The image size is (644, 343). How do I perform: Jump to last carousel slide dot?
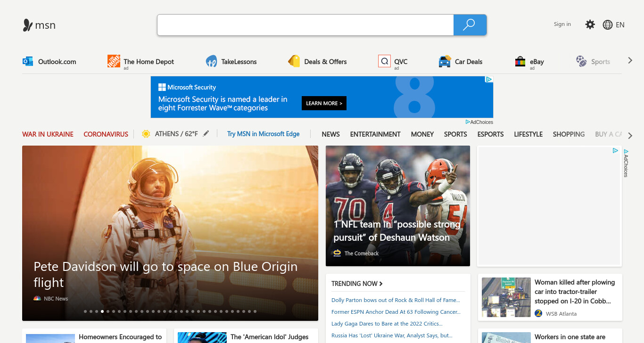[255, 311]
